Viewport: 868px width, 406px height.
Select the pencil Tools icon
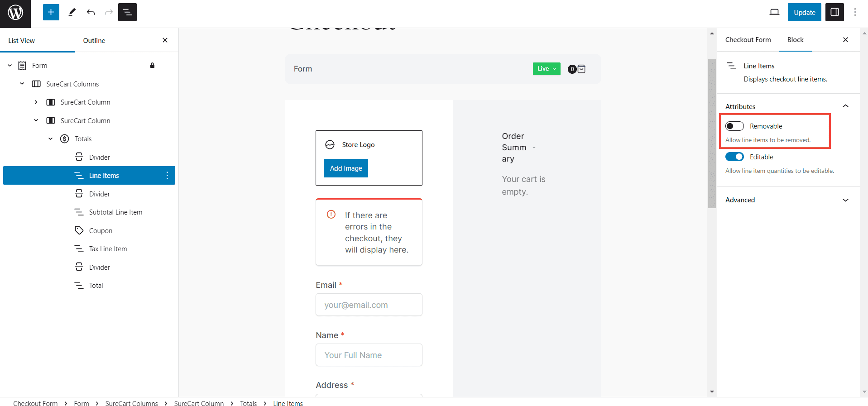coord(72,12)
